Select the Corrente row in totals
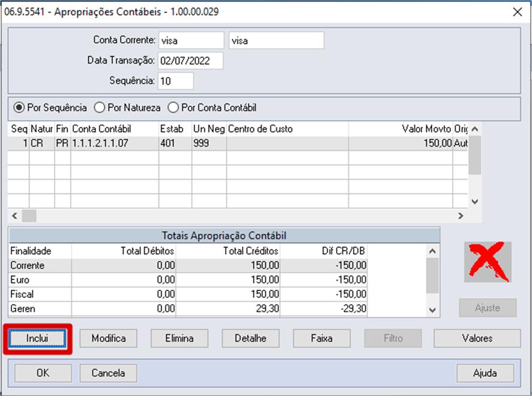Screen dimensions: 532x396 click(x=189, y=265)
